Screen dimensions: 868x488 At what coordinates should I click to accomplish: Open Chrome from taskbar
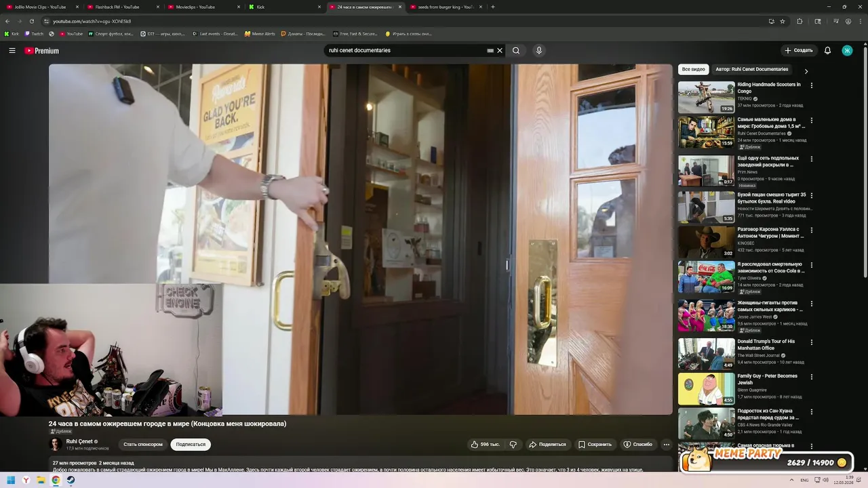pos(56,481)
